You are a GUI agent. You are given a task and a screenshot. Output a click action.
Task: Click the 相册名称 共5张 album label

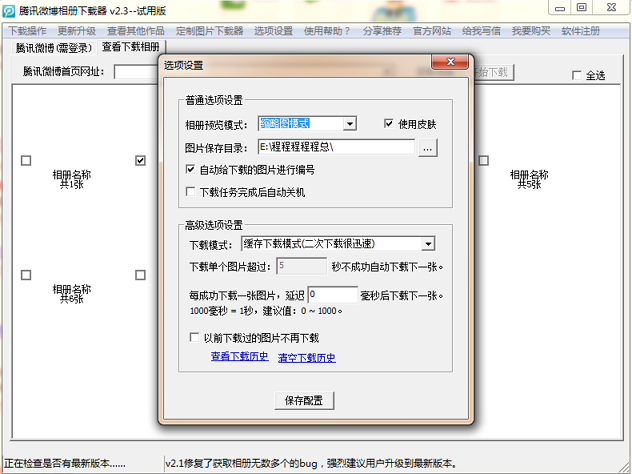tap(529, 179)
